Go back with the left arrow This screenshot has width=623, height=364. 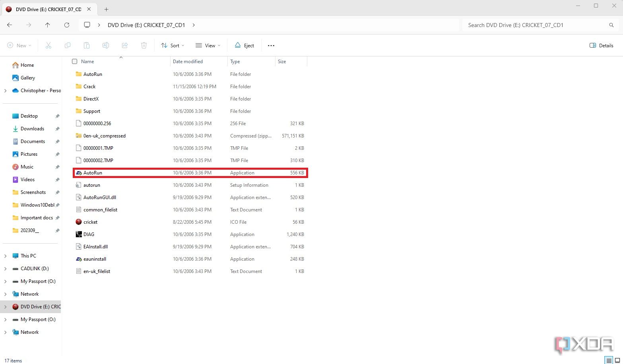click(10, 25)
